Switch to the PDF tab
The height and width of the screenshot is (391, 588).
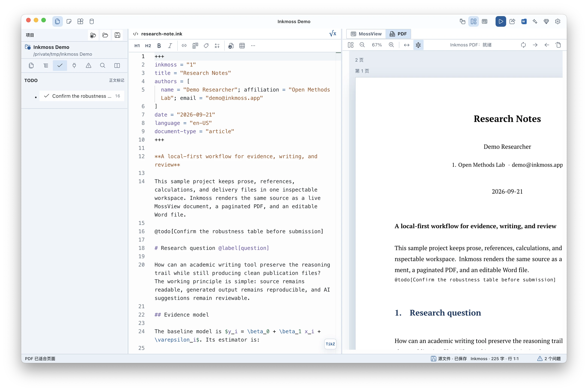(x=398, y=34)
